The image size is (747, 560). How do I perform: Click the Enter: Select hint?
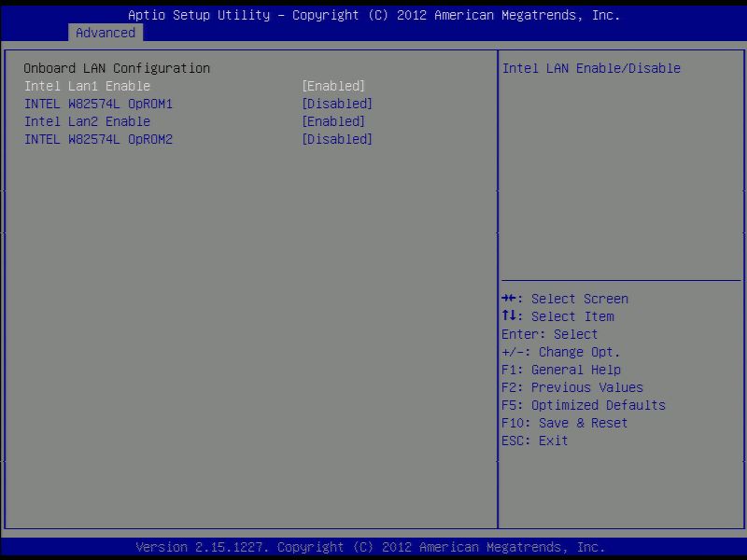point(549,334)
